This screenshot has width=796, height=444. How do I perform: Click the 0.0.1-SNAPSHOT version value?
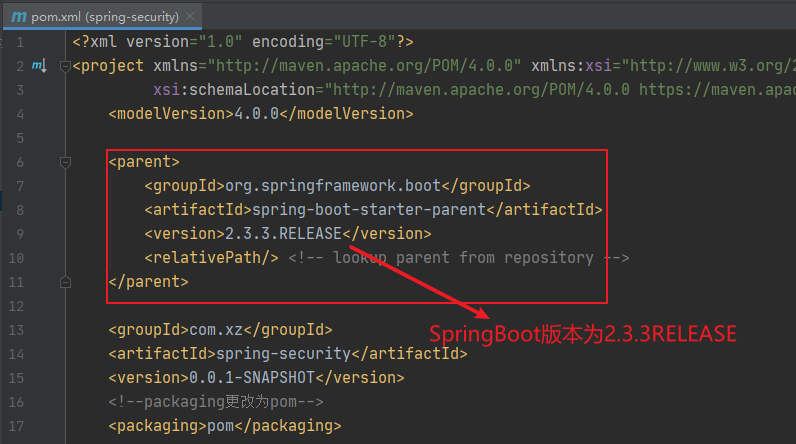pos(252,378)
